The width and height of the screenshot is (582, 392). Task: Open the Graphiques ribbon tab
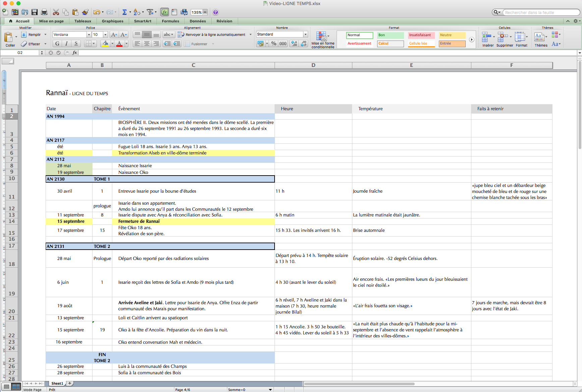(113, 21)
